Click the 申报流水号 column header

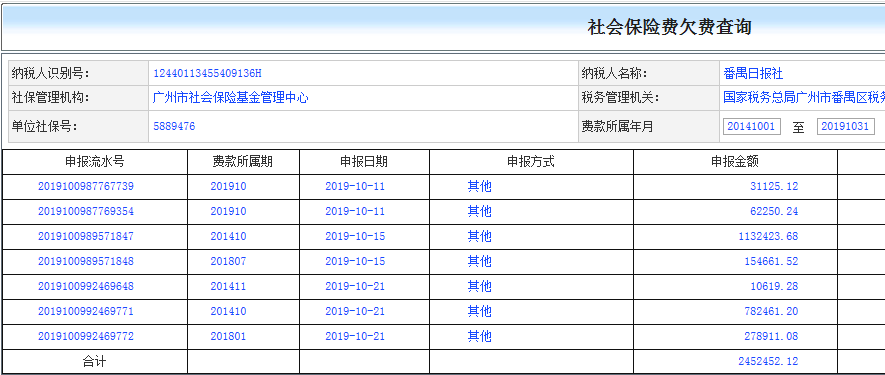(95, 162)
